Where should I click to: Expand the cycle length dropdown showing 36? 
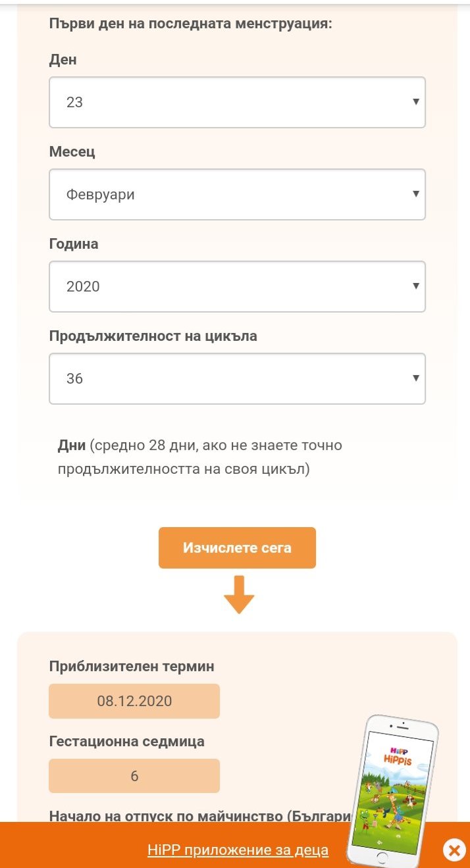(x=237, y=378)
